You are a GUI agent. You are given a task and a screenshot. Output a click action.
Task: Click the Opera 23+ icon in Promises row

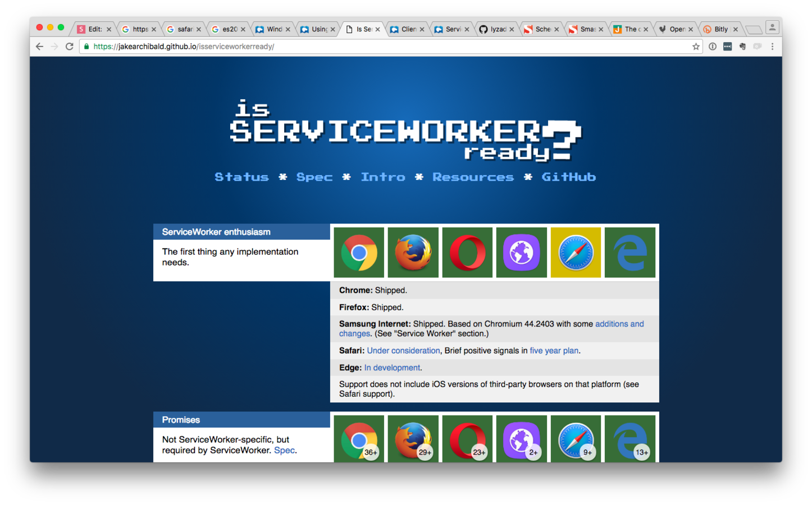pyautogui.click(x=467, y=439)
